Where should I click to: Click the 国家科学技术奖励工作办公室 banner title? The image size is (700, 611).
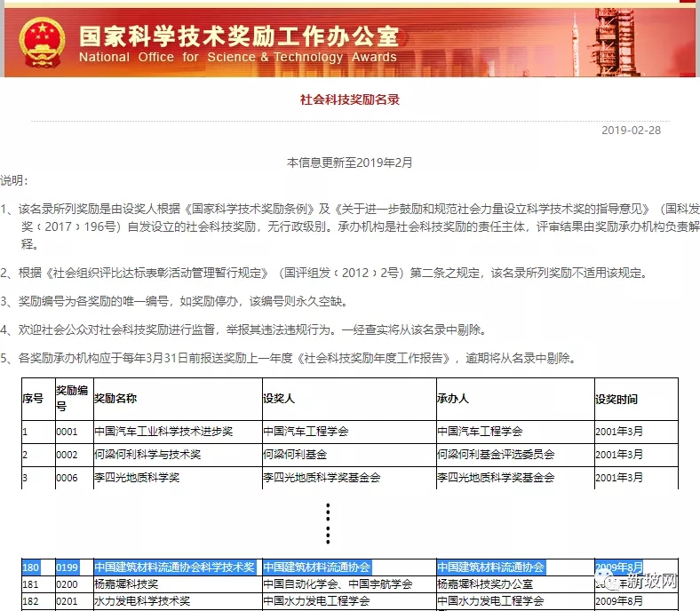[x=239, y=36]
